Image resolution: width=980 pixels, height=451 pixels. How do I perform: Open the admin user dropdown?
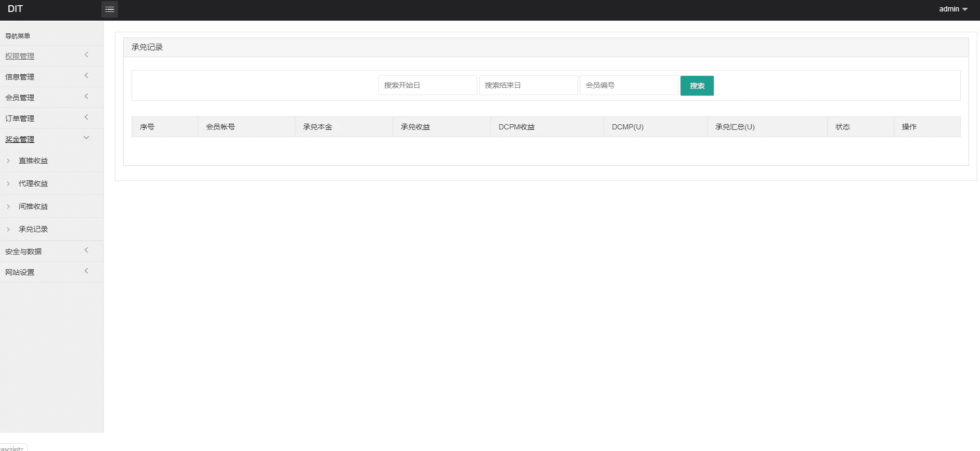tap(953, 9)
